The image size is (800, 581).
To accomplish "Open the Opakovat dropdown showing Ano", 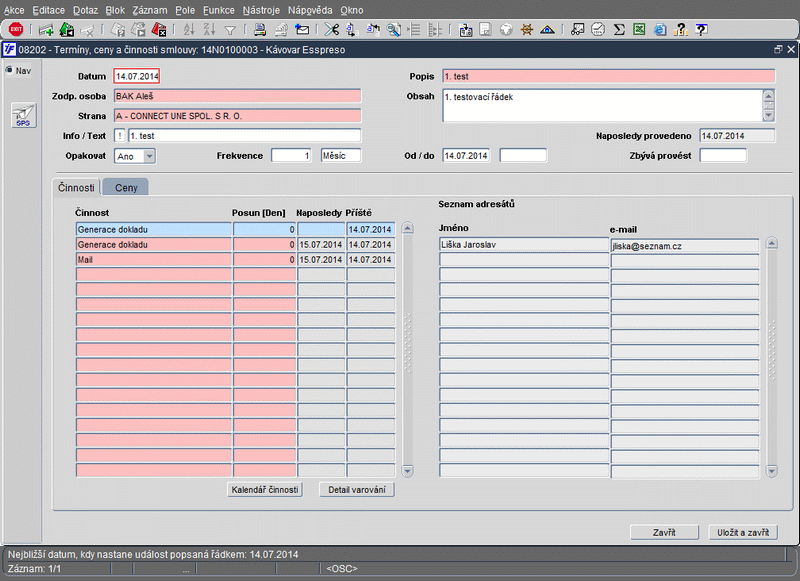I will point(149,156).
